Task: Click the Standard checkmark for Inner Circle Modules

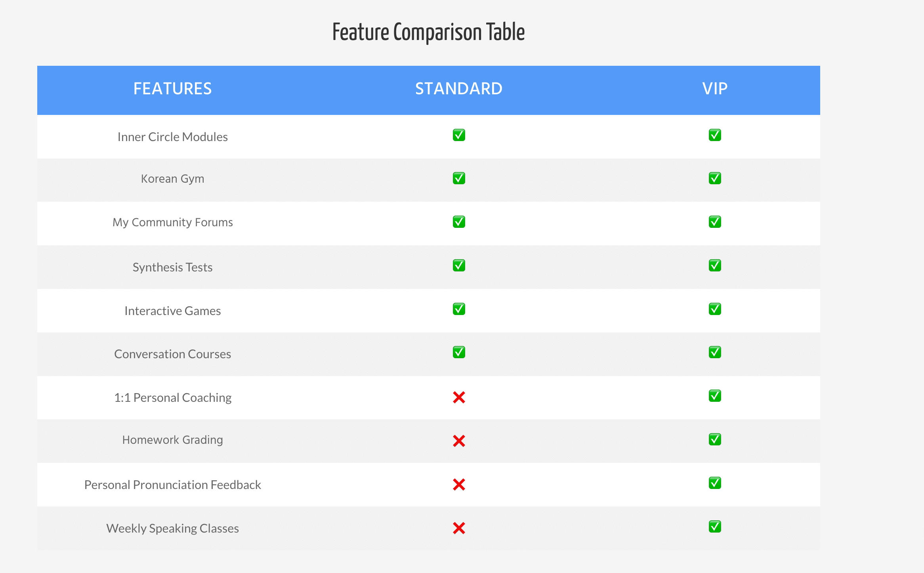Action: point(459,135)
